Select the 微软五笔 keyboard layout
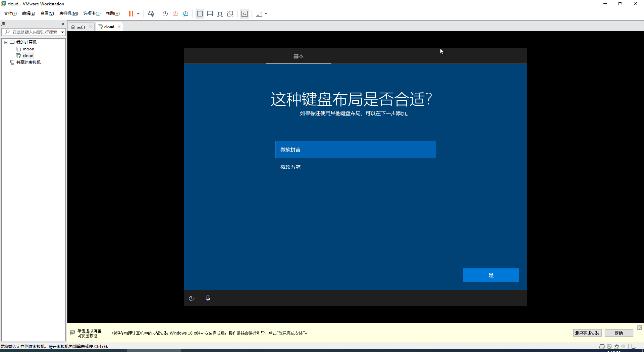Image resolution: width=644 pixels, height=352 pixels. pyautogui.click(x=356, y=167)
